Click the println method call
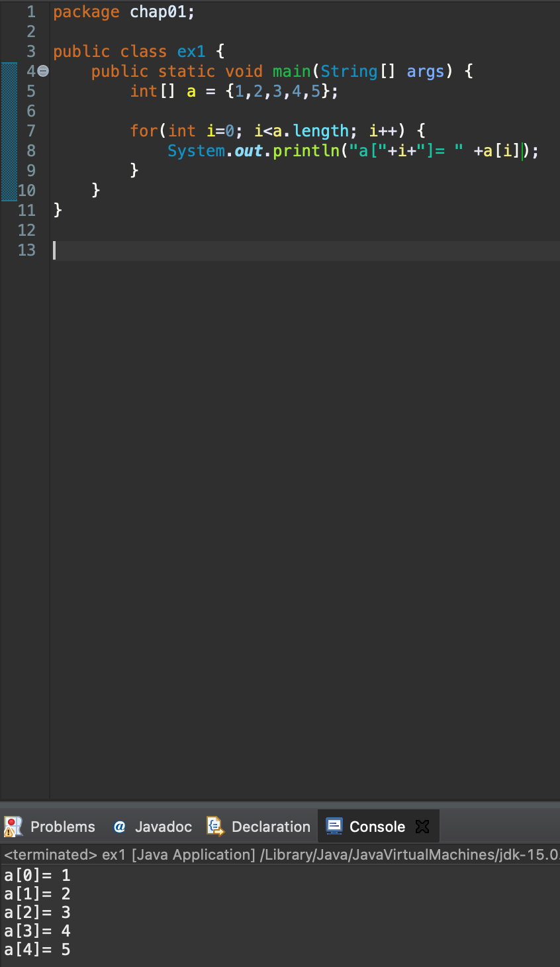The height and width of the screenshot is (967, 560). tap(306, 151)
